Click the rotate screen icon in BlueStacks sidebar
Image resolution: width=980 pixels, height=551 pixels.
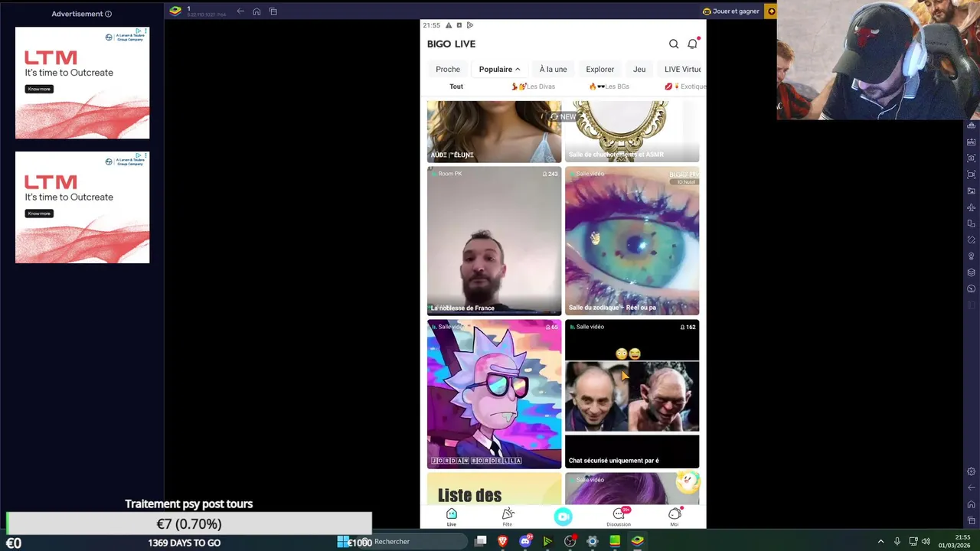[x=972, y=223]
